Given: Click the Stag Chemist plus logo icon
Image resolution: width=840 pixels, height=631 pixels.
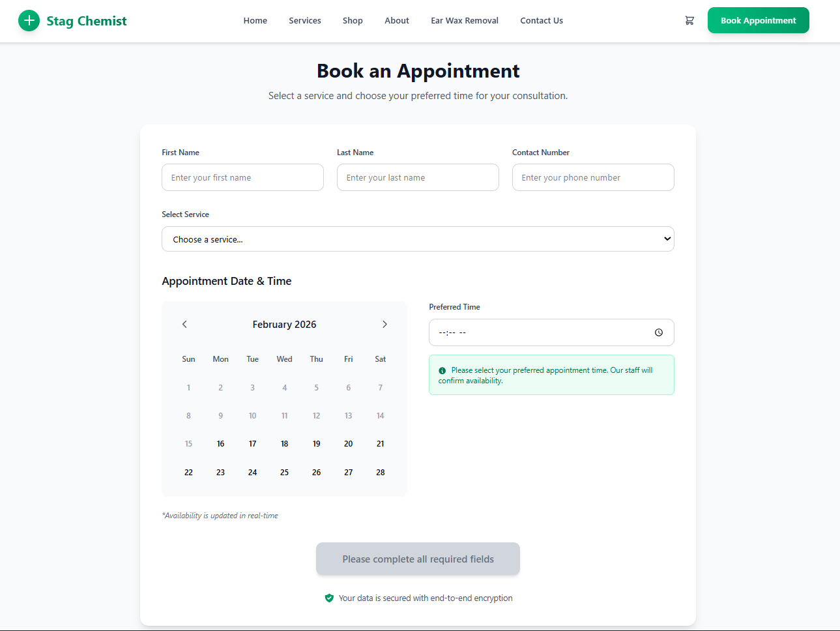Looking at the screenshot, I should pos(29,21).
